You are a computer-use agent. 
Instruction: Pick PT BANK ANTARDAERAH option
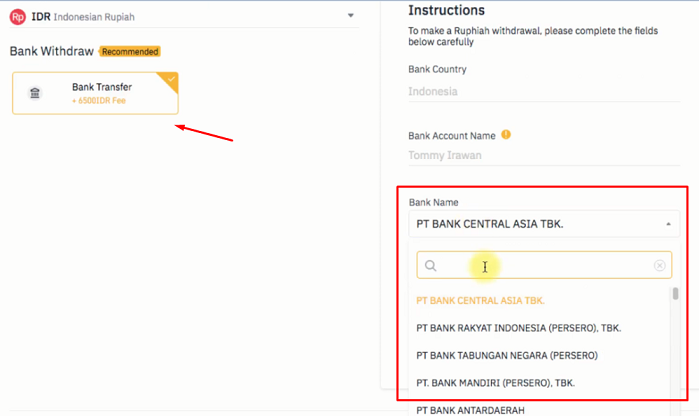(470, 410)
